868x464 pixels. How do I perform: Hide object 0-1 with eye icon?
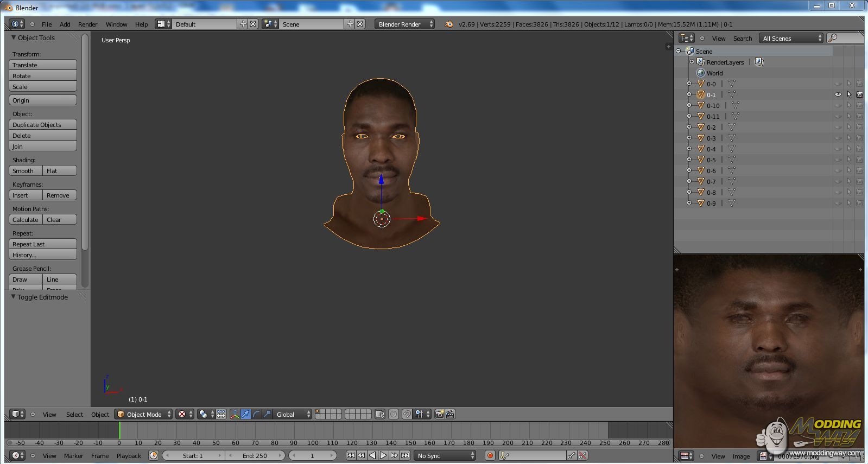[838, 95]
